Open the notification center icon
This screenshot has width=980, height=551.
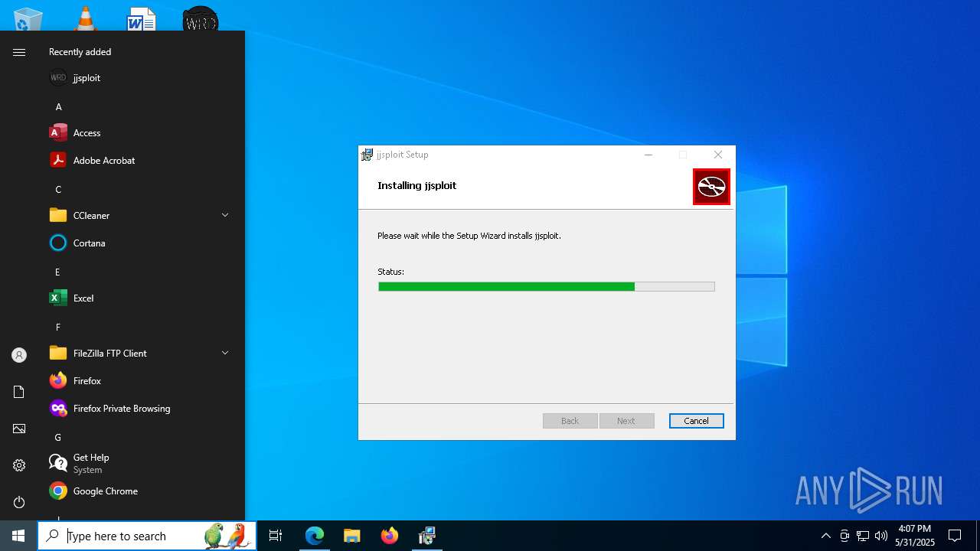(x=955, y=536)
